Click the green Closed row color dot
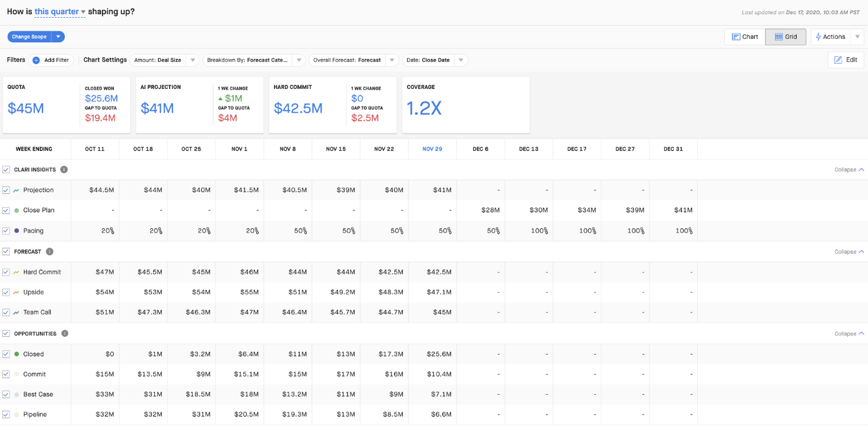This screenshot has width=868, height=430. [x=16, y=354]
